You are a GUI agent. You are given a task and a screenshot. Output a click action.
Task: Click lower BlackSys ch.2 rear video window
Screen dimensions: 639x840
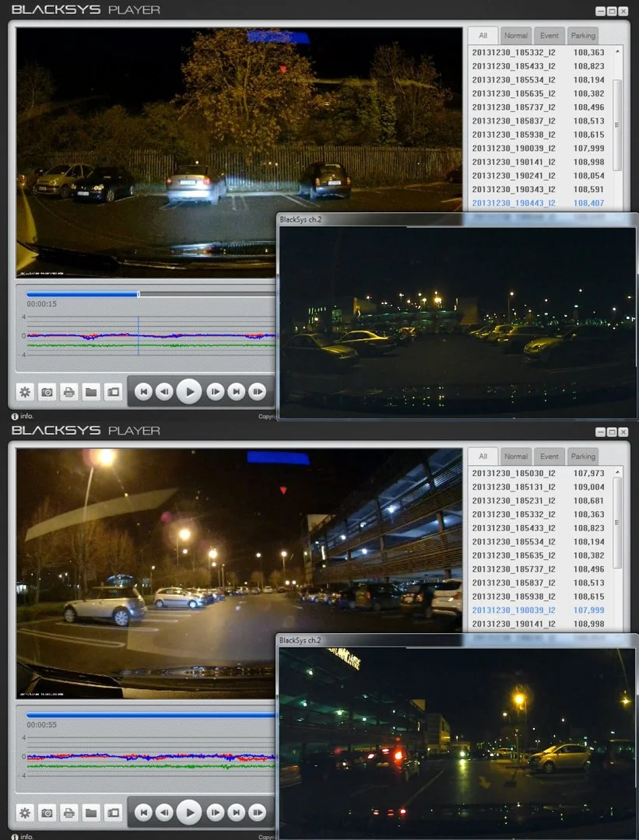458,744
